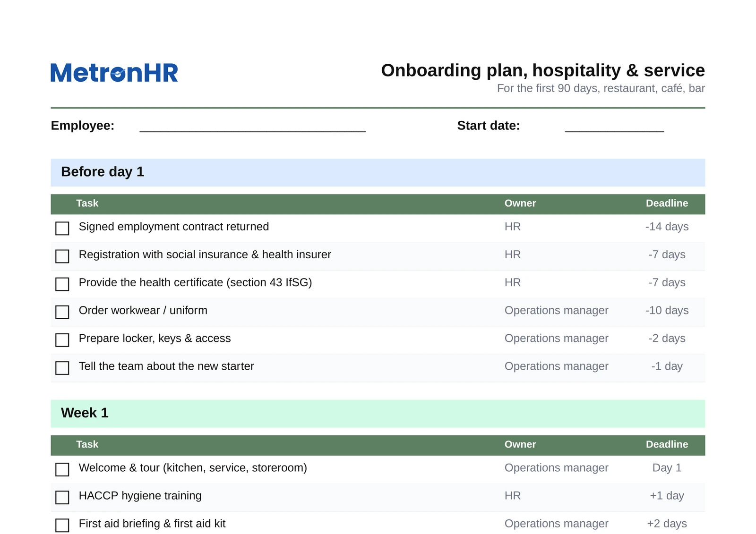Click the '+1 day' deadline cell
Viewport: 756px width, 534px height.
667,495
